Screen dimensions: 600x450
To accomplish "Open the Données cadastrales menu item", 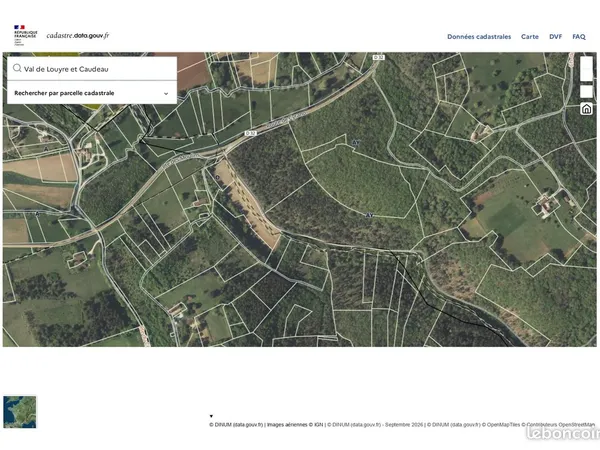I will 479,37.
